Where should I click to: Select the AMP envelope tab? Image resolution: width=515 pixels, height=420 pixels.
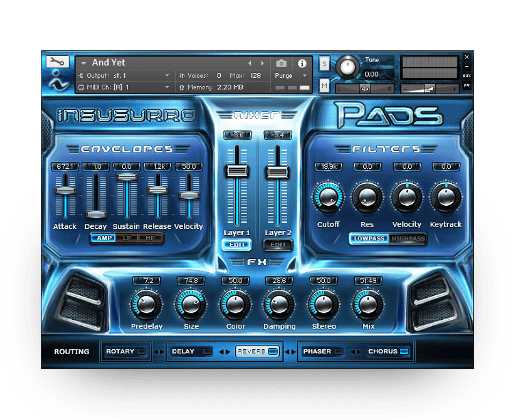pos(105,238)
